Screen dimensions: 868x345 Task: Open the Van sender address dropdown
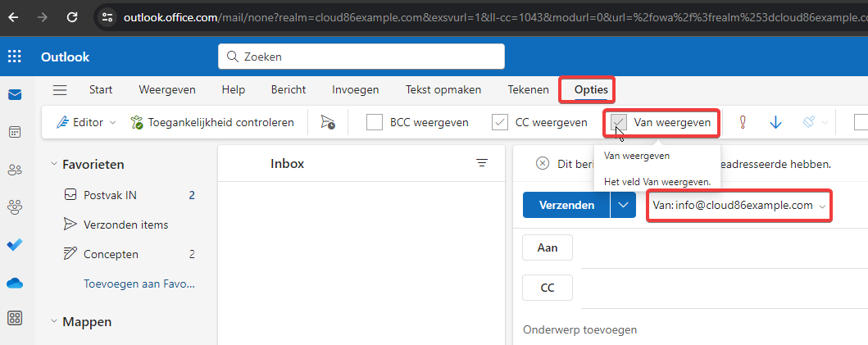coord(822,206)
